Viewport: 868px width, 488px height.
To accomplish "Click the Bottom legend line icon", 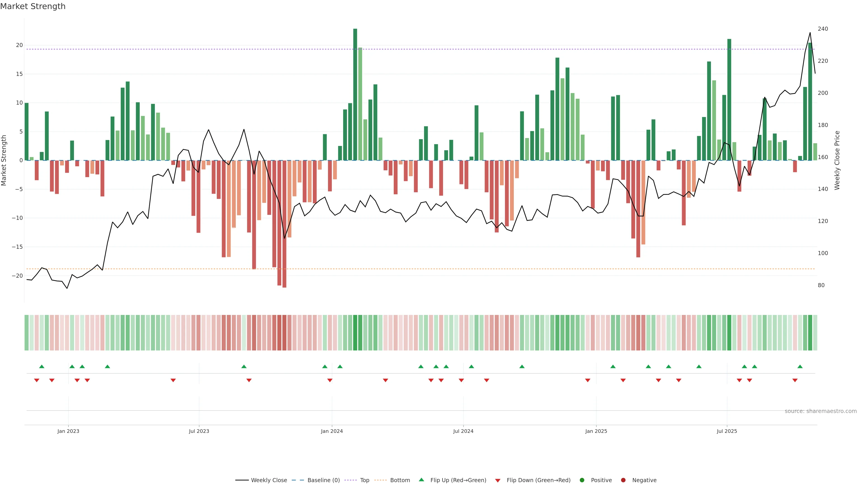I will (x=380, y=480).
